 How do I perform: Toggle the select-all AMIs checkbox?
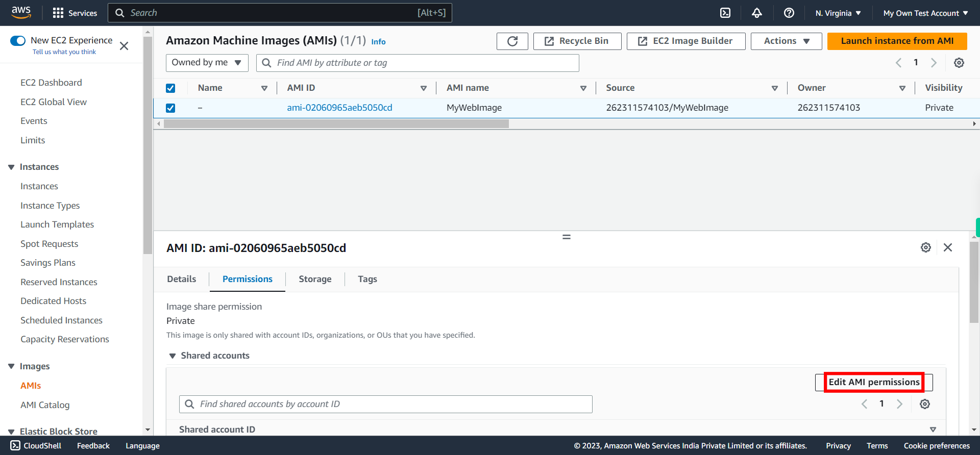coord(170,88)
